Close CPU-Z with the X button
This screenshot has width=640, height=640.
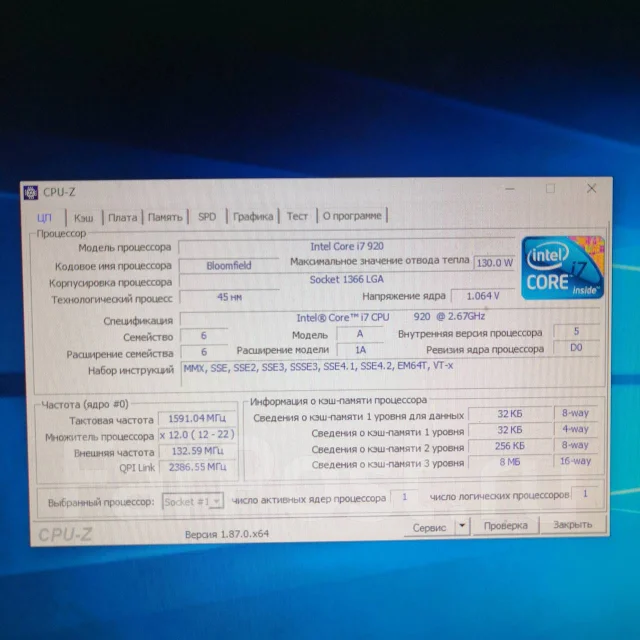tap(591, 188)
